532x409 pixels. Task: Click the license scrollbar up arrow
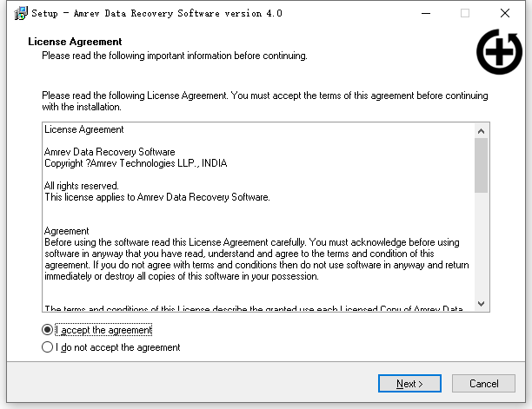coord(481,130)
